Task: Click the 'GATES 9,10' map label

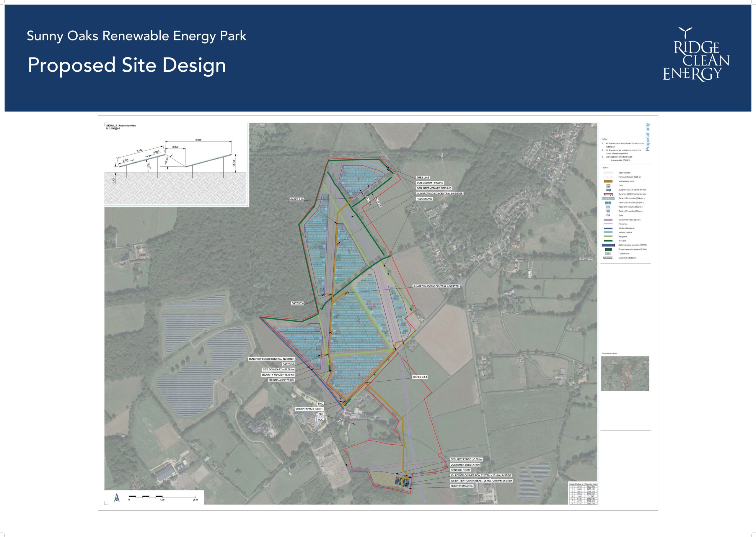Action: pos(297,199)
